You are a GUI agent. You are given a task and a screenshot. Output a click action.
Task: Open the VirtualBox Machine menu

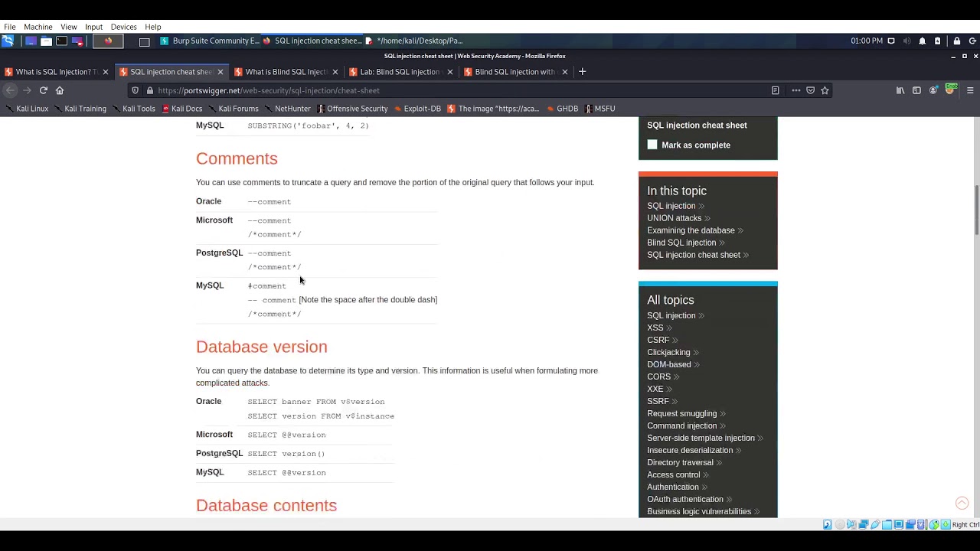click(x=38, y=27)
